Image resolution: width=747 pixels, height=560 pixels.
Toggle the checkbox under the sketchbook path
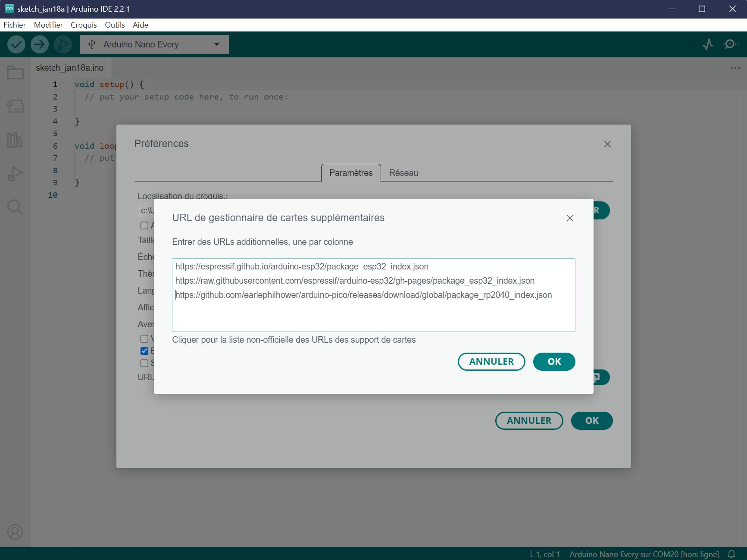(x=144, y=225)
